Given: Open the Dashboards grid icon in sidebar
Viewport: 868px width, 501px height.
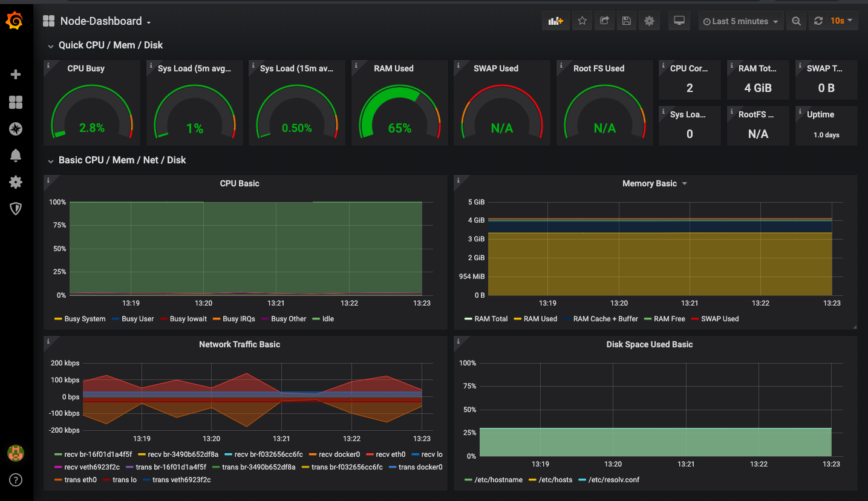Looking at the screenshot, I should [x=16, y=102].
